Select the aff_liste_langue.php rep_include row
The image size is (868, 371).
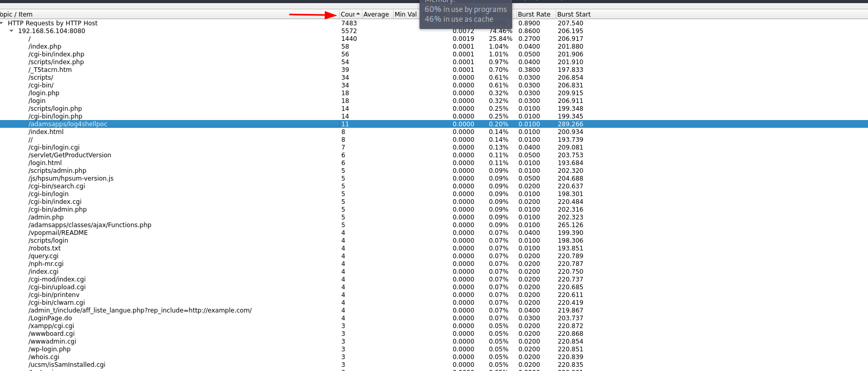tap(140, 310)
